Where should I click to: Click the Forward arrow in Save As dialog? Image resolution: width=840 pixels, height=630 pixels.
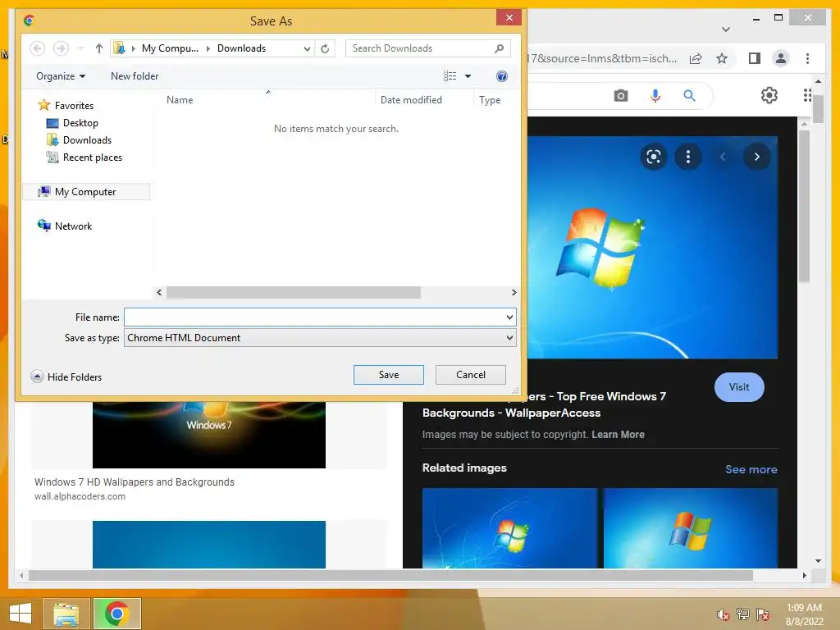point(61,48)
